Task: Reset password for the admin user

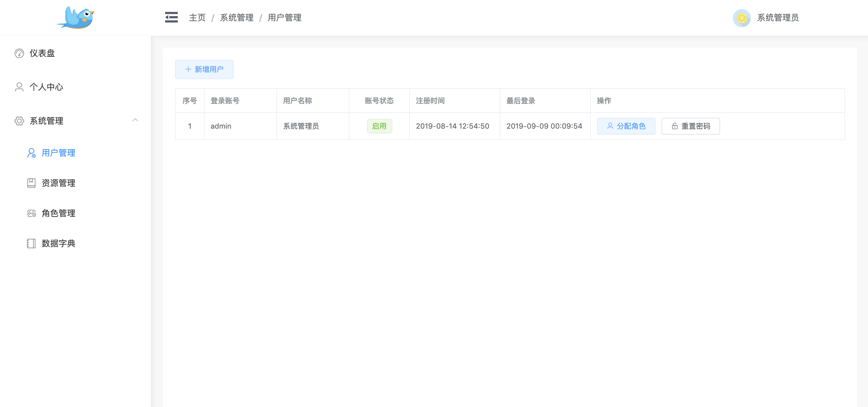Action: [691, 126]
